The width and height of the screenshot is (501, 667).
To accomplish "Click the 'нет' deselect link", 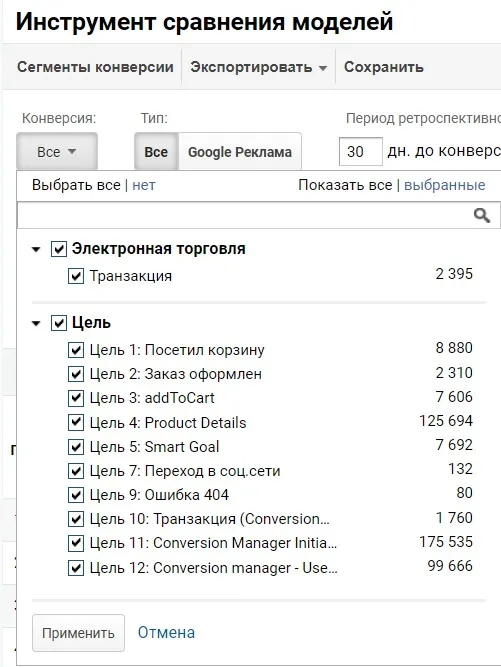I will 144,185.
